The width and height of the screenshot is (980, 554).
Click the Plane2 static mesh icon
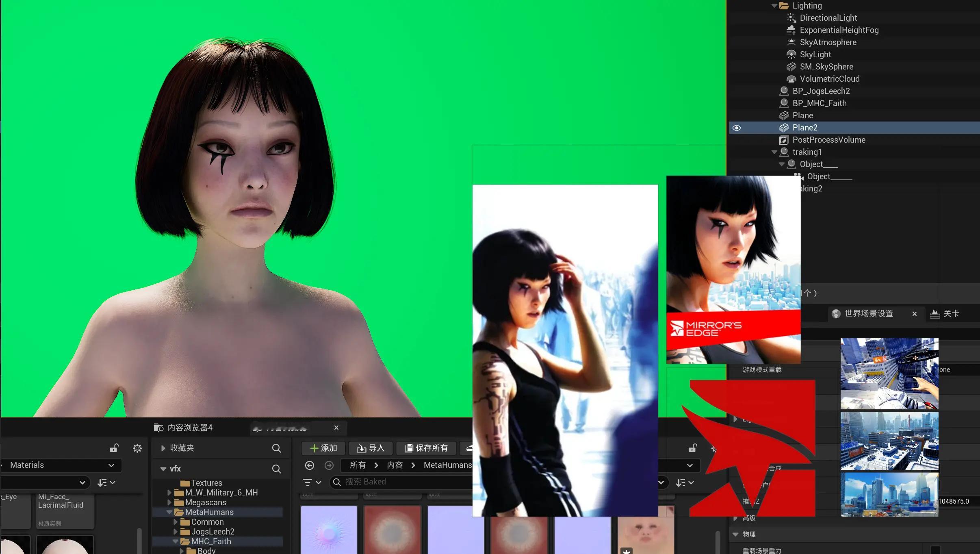784,128
